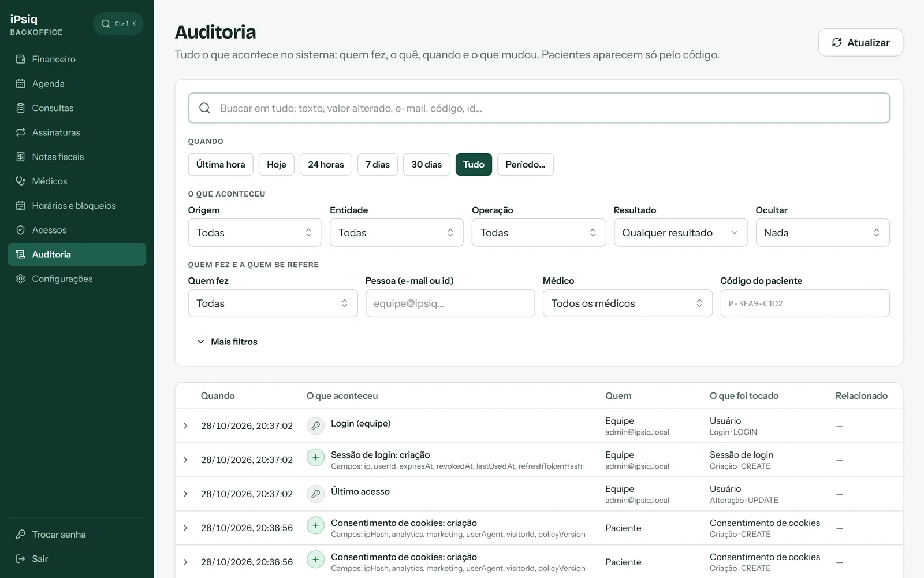Expand the Mais filtros section
The width and height of the screenshot is (924, 578).
[227, 342]
